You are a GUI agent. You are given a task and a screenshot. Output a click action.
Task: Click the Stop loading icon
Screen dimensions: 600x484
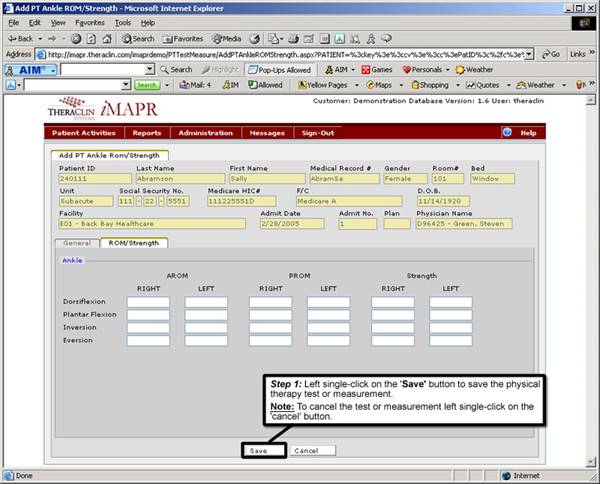pyautogui.click(x=76, y=39)
